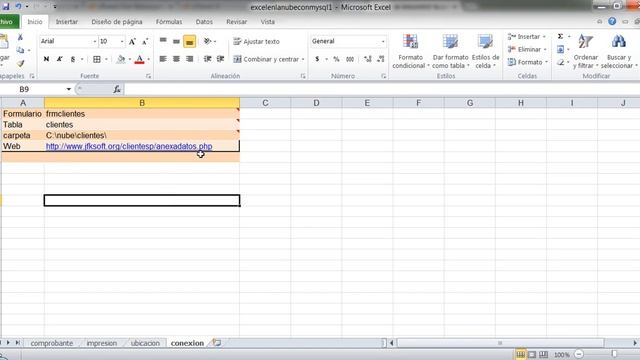The image size is (640, 360).
Task: Open Estilos de celda gallery
Action: pyautogui.click(x=485, y=51)
